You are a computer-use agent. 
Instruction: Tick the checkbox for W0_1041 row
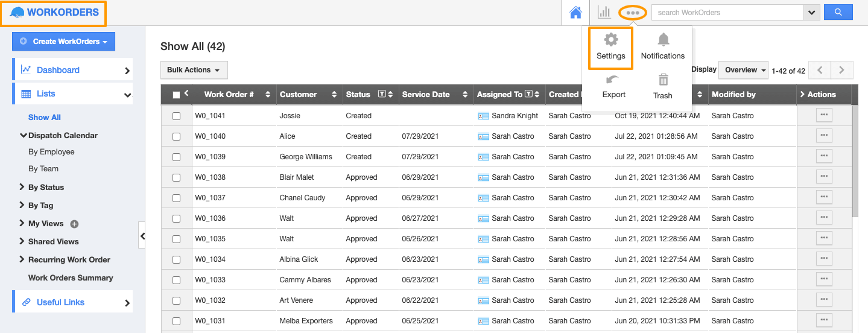coord(177,116)
